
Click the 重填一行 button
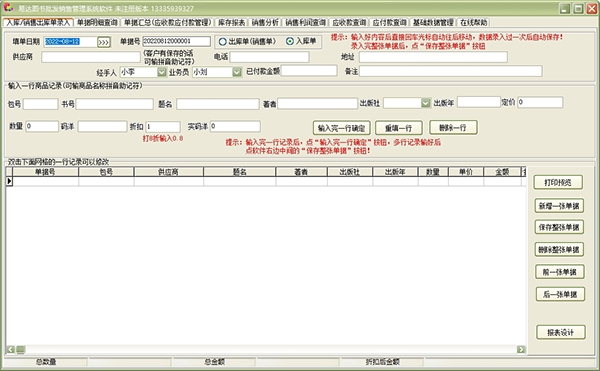click(x=399, y=128)
